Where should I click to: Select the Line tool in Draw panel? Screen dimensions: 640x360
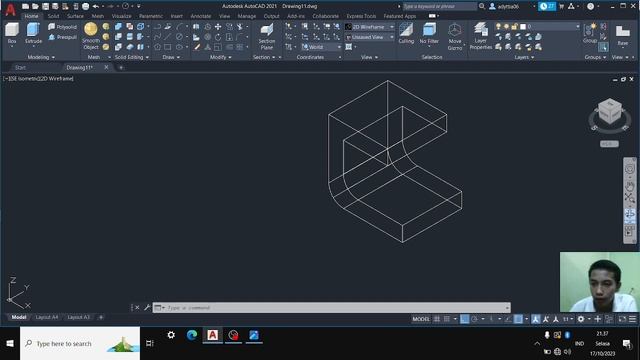pyautogui.click(x=168, y=37)
